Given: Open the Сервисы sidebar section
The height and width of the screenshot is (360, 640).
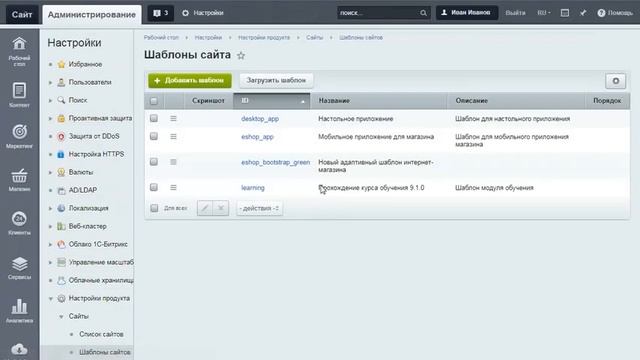Looking at the screenshot, I should pyautogui.click(x=19, y=268).
